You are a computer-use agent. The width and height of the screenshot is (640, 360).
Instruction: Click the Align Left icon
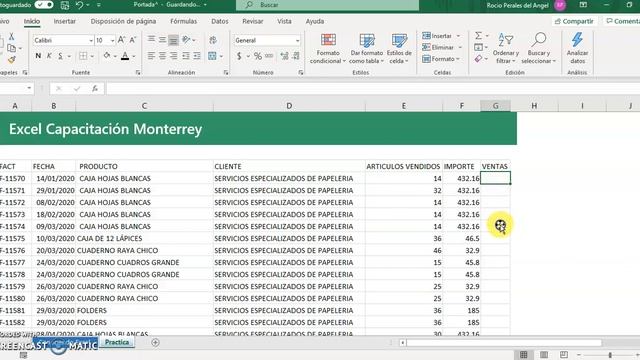pyautogui.click(x=151, y=56)
